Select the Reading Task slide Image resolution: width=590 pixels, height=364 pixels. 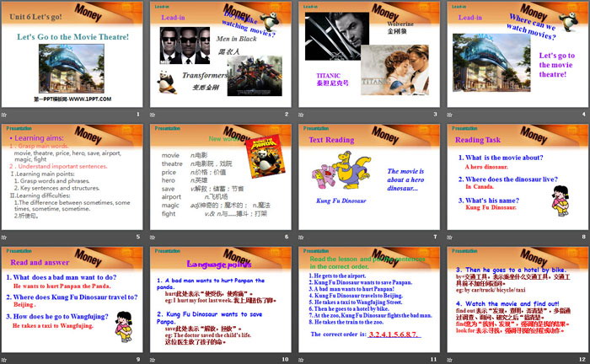(x=518, y=177)
